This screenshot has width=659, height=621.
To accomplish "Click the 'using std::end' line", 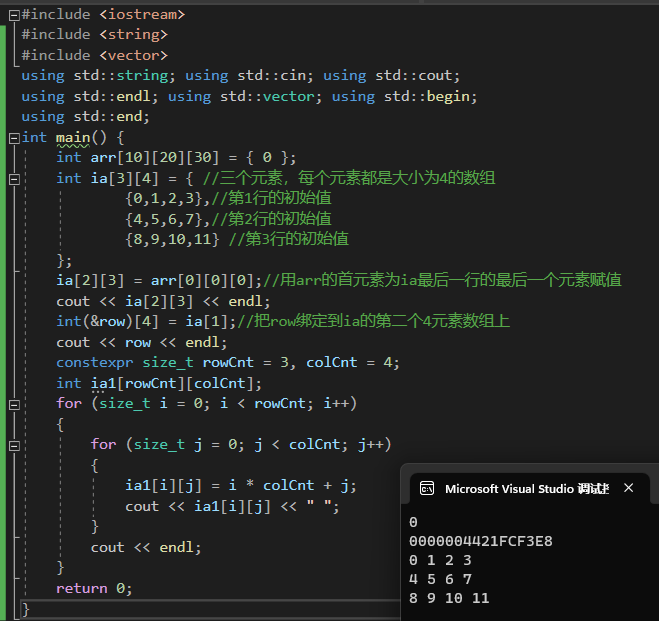I will coord(85,116).
